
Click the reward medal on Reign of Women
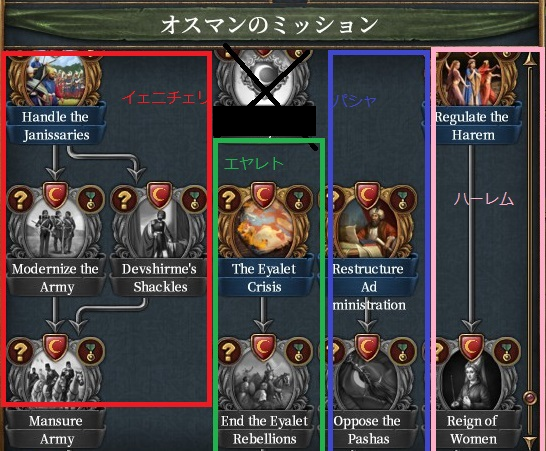[507, 351]
